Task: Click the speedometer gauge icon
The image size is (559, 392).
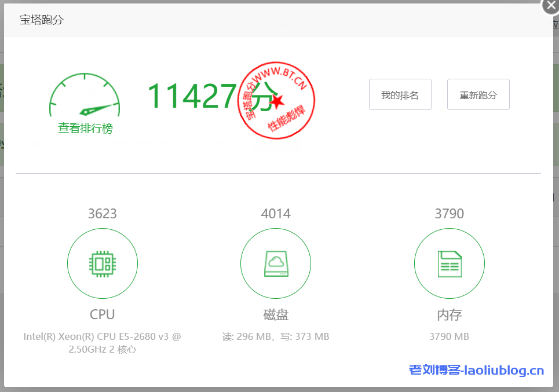Action: 85,96
